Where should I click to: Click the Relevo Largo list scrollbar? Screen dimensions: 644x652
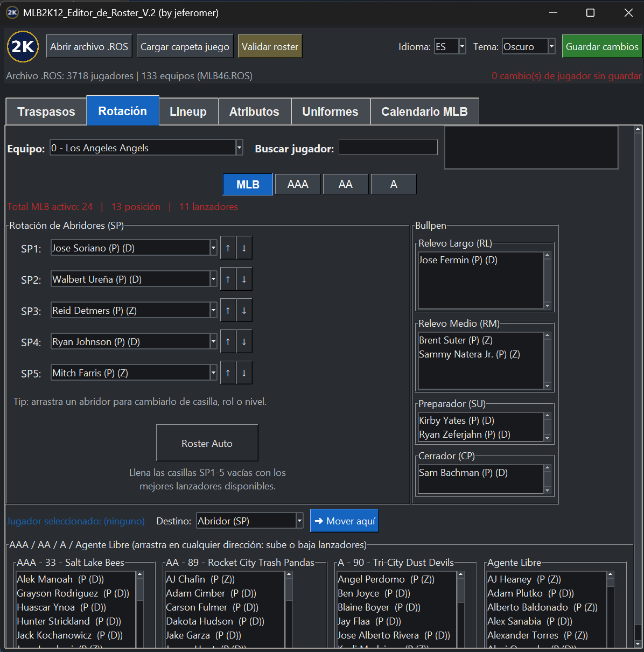coord(548,281)
